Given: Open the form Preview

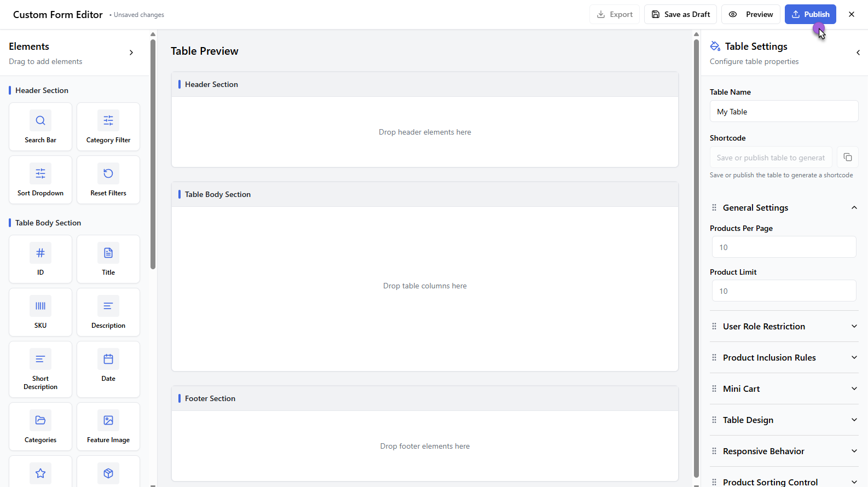Looking at the screenshot, I should pyautogui.click(x=751, y=14).
